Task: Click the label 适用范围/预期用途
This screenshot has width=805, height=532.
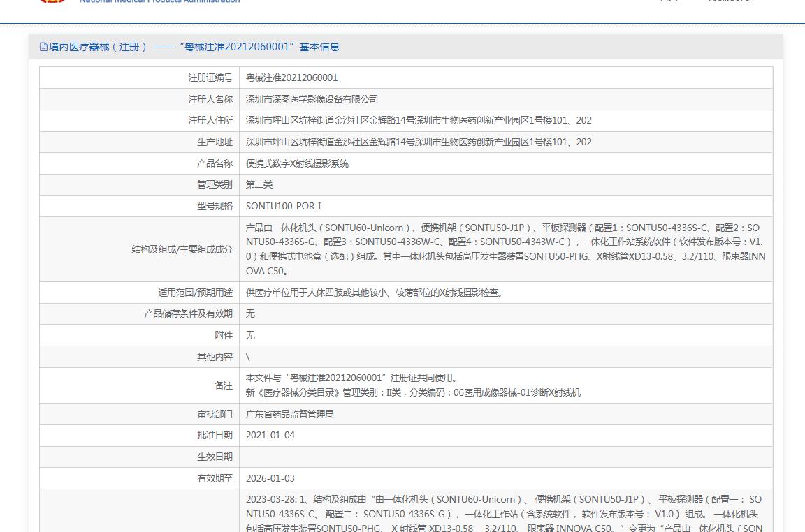Action: coord(195,293)
